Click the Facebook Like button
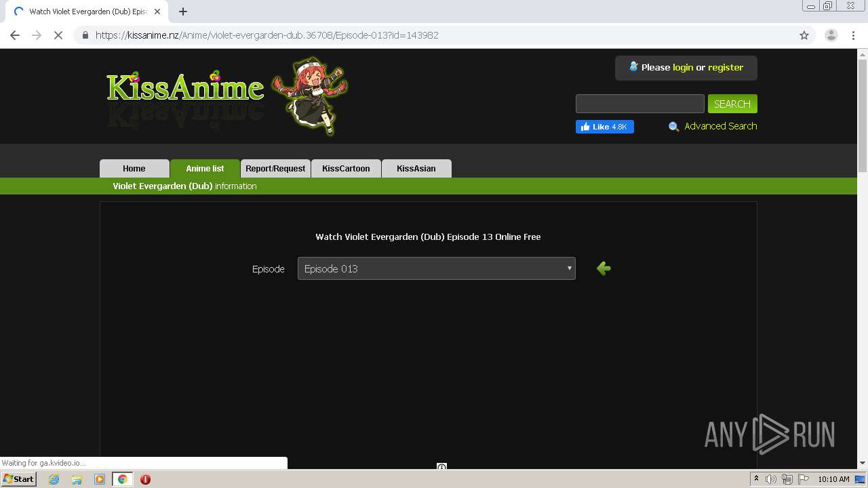This screenshot has height=488, width=868. [x=605, y=127]
